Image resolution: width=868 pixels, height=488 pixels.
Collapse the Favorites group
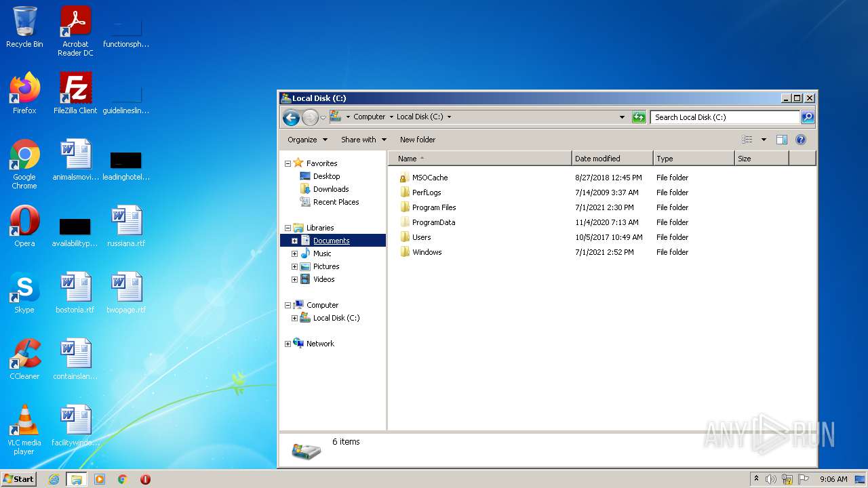(x=288, y=163)
